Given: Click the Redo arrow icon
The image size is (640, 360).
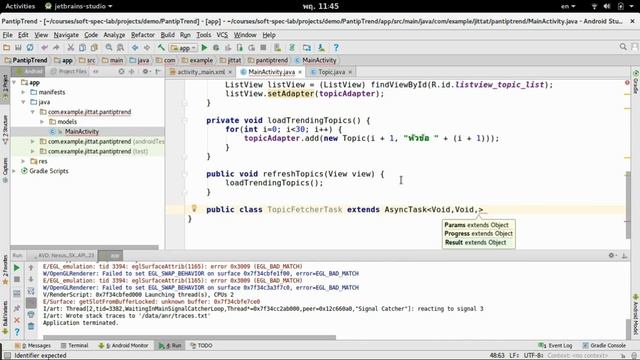Looking at the screenshot, I should [x=56, y=48].
